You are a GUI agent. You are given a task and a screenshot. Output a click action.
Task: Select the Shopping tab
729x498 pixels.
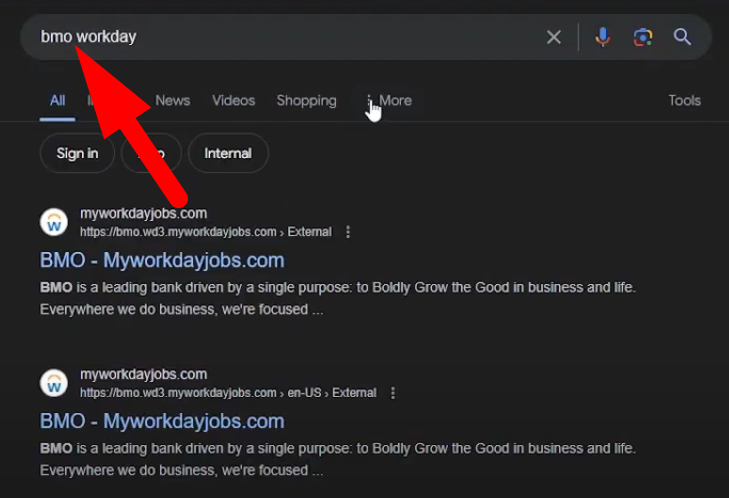coord(306,100)
